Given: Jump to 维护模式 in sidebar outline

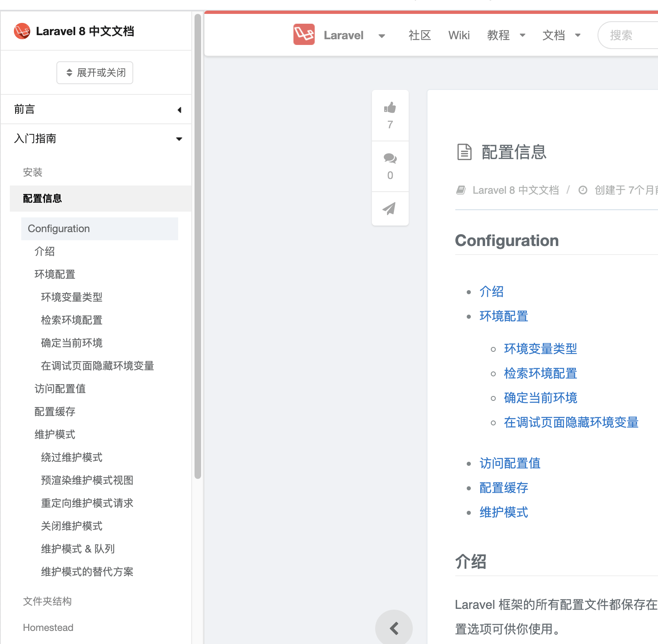Looking at the screenshot, I should point(55,434).
